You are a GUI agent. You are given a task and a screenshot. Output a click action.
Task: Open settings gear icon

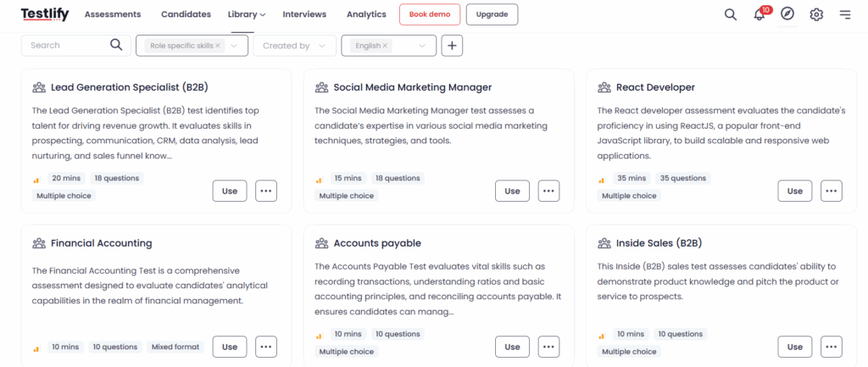[816, 14]
